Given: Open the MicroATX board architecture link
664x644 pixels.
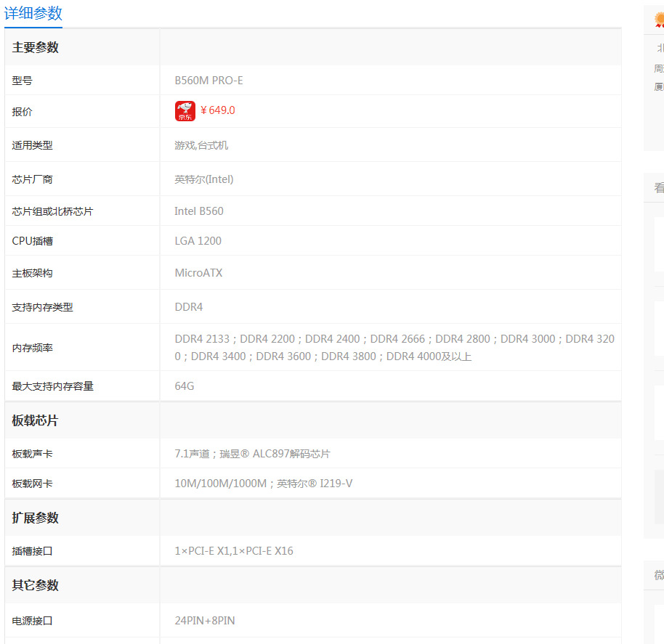Looking at the screenshot, I should 198,273.
